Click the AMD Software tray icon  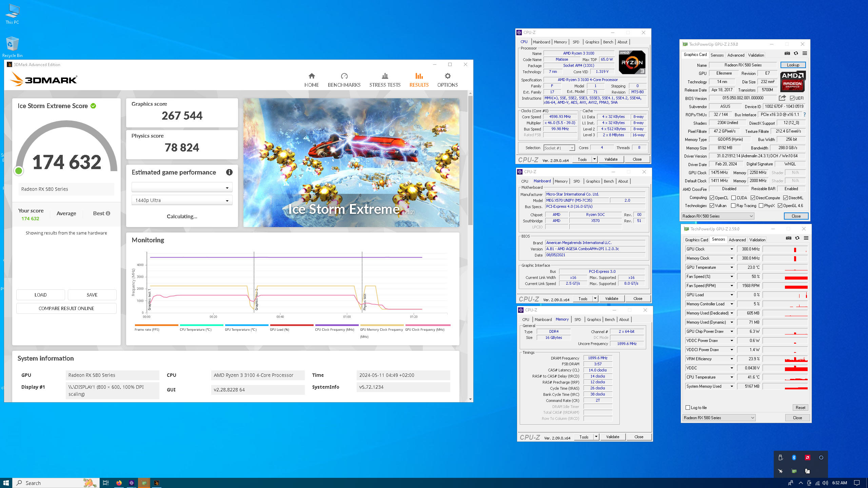[807, 457]
